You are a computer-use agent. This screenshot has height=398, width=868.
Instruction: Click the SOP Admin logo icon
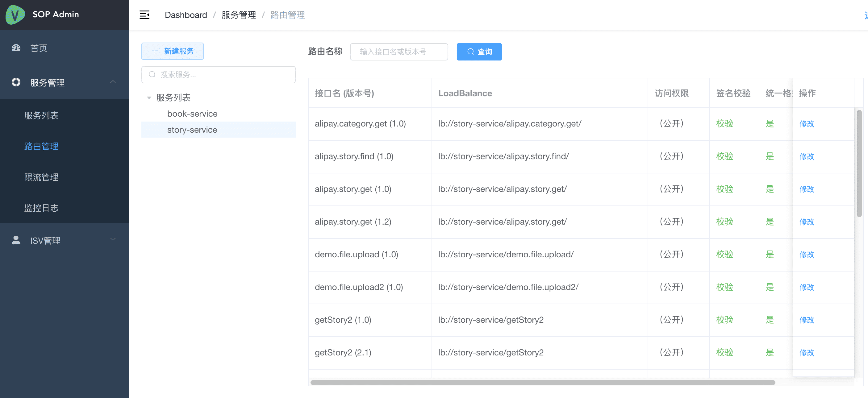(15, 15)
